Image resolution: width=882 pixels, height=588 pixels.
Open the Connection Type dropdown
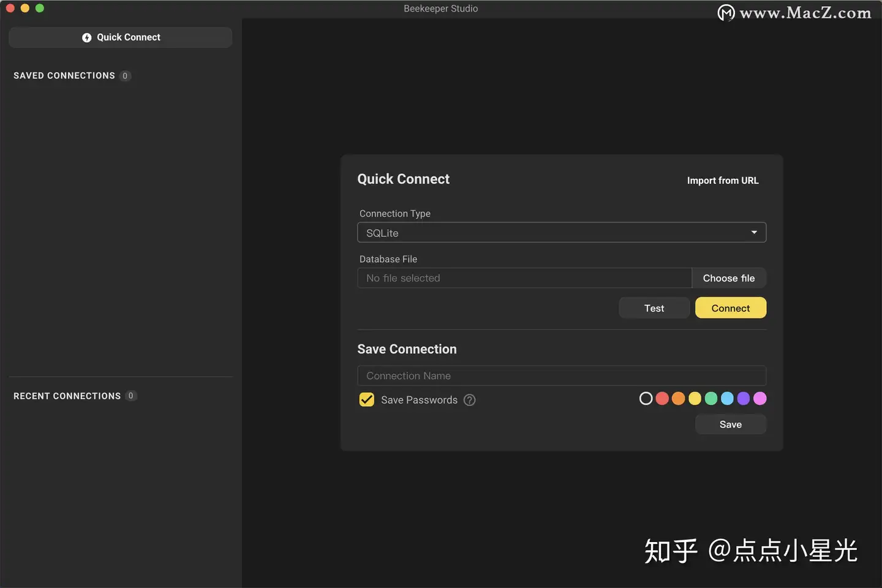tap(562, 233)
